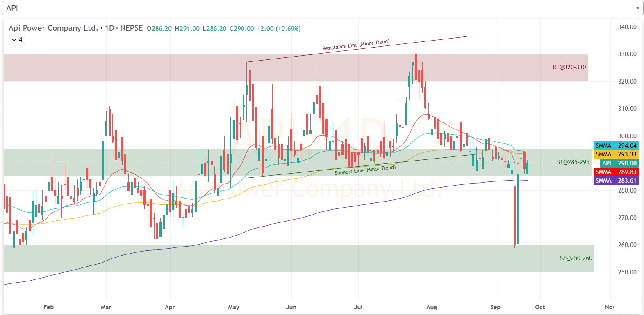Select the R1@320-330 resistance zone label
Viewport: 644px width, 315px height.
click(x=569, y=67)
